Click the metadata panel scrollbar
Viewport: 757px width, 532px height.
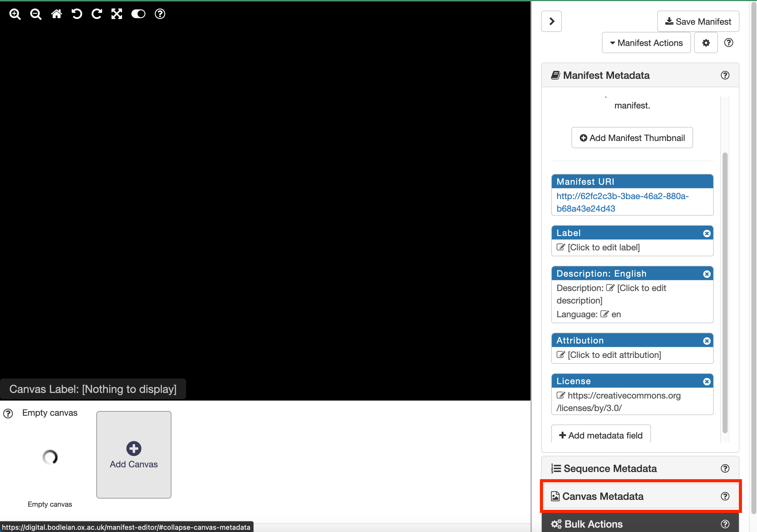725,293
